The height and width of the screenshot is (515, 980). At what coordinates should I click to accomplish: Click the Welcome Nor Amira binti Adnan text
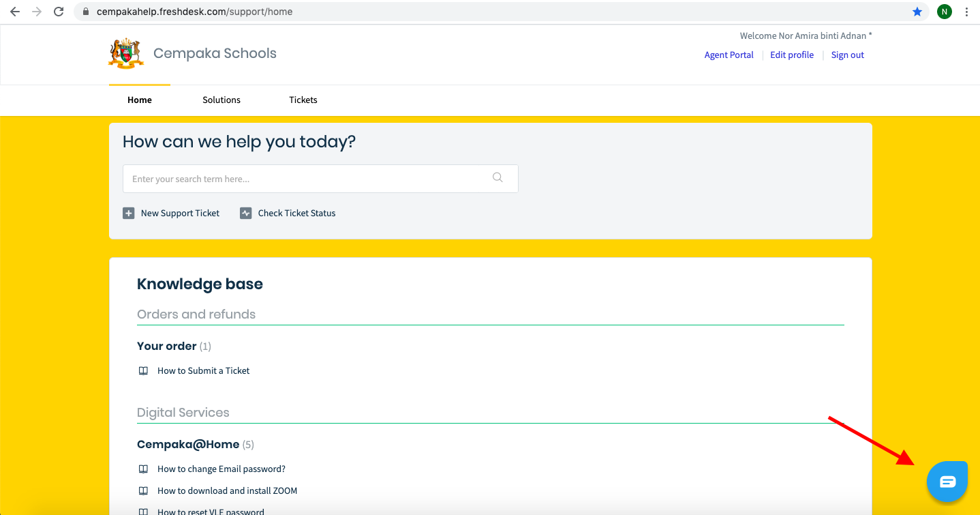click(x=806, y=35)
